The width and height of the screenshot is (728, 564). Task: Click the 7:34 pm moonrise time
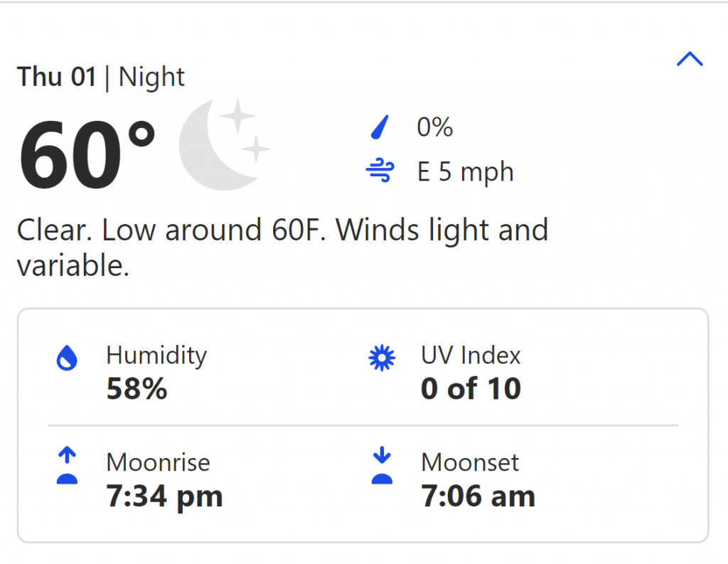click(x=164, y=496)
